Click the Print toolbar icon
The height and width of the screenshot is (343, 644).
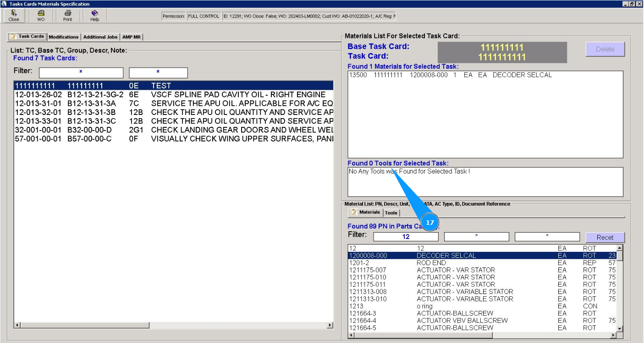coord(67,16)
